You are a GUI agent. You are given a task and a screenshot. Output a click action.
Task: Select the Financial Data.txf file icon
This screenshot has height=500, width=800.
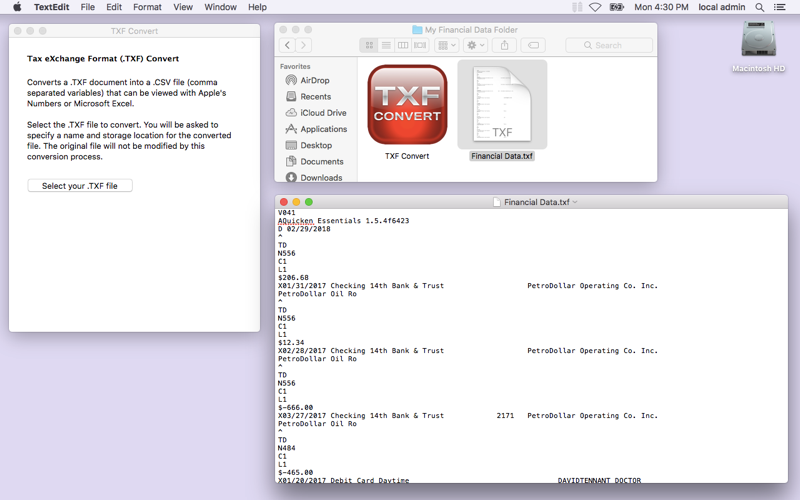click(503, 104)
